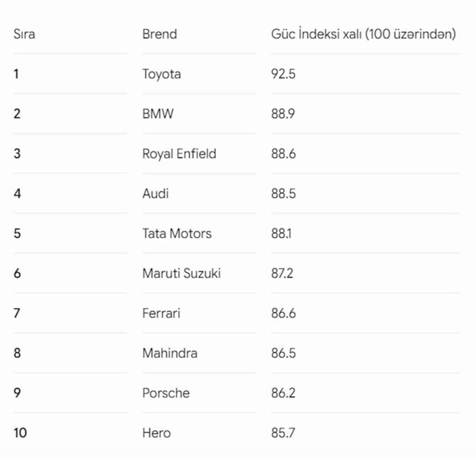The image size is (476, 460).
Task: Click the 86.2 score for Porsche
Action: pos(283,393)
